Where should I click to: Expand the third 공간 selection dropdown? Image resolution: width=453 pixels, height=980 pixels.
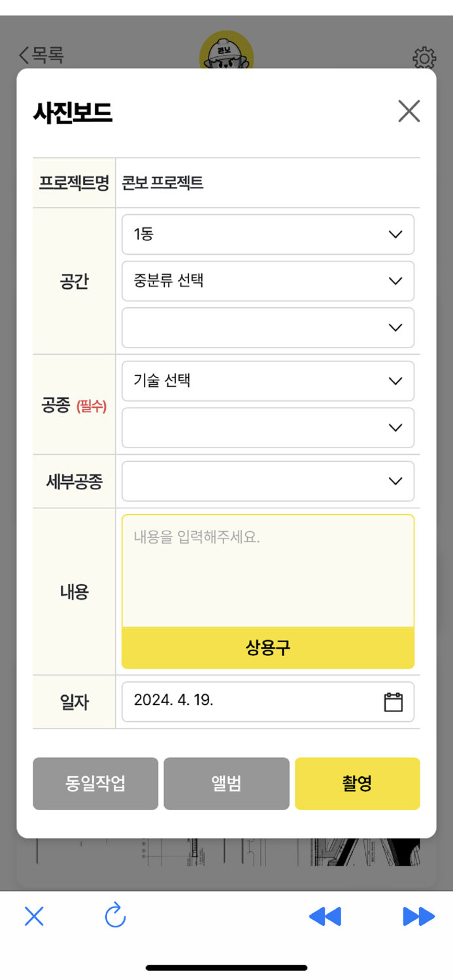[267, 327]
